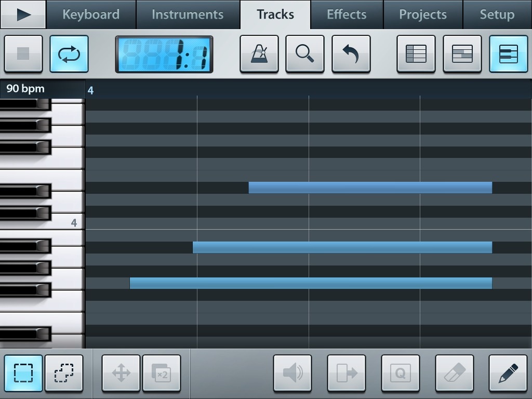532x399 pixels.
Task: Switch to the Instruments tab
Action: click(188, 14)
